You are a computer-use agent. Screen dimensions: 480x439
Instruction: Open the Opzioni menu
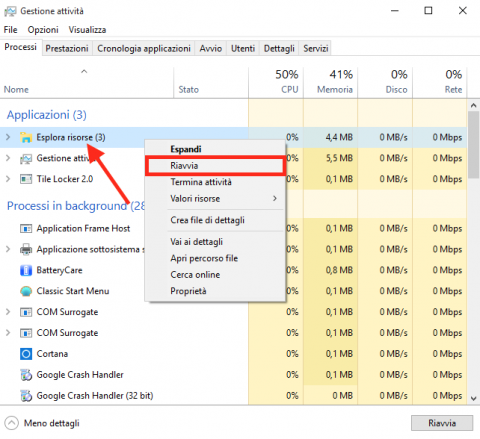(43, 30)
